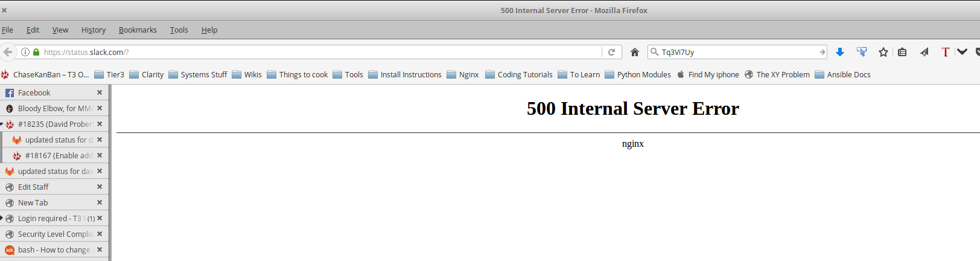Click the red T toolbar icon

coord(945,52)
